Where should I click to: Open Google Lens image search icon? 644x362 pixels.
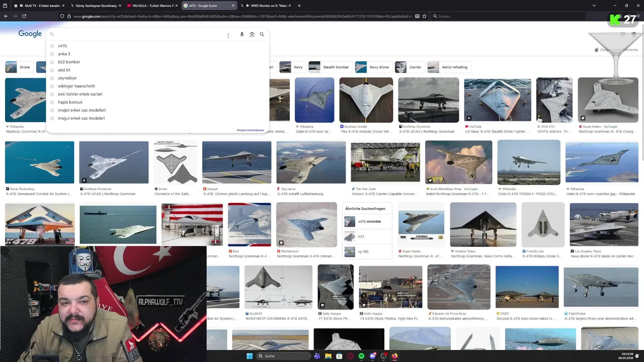click(x=252, y=34)
